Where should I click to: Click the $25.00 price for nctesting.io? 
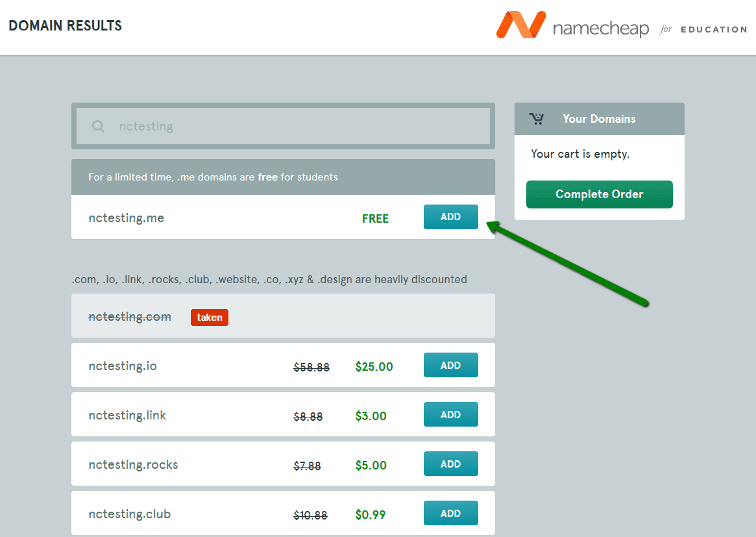[374, 366]
